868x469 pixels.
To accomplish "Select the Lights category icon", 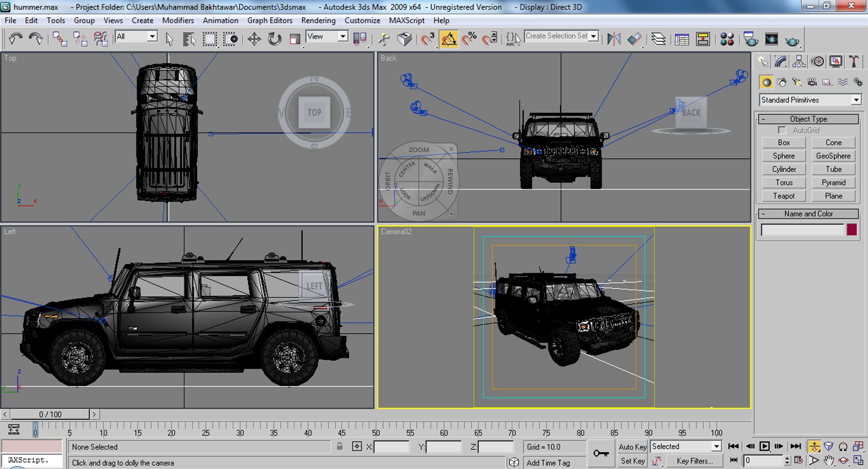I will tap(797, 82).
